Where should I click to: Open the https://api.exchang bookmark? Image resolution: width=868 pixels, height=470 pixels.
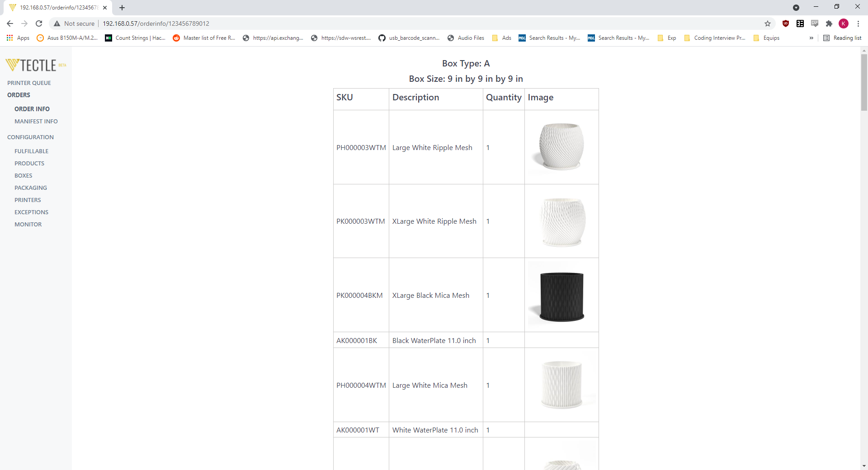point(273,38)
